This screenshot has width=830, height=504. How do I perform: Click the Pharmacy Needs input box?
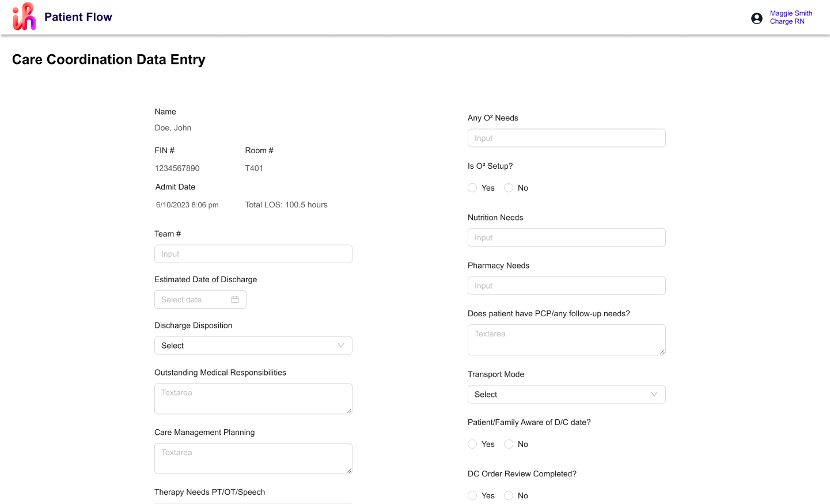tap(566, 285)
